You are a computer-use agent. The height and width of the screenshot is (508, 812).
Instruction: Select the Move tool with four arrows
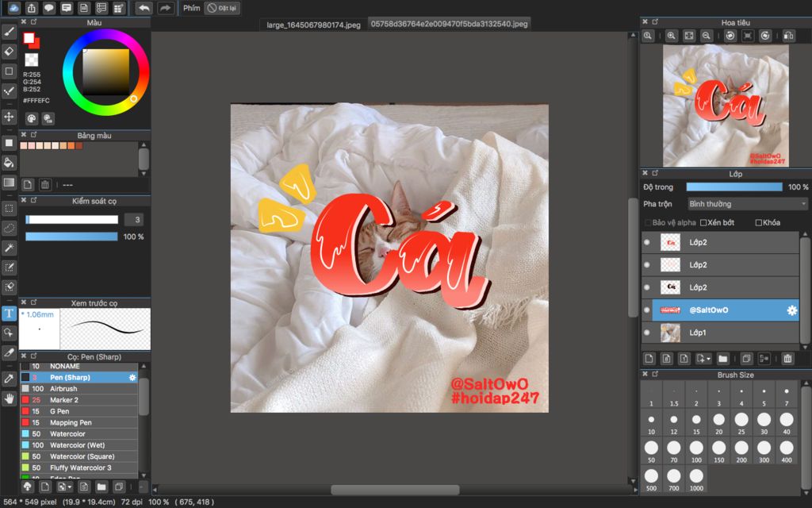(9, 117)
